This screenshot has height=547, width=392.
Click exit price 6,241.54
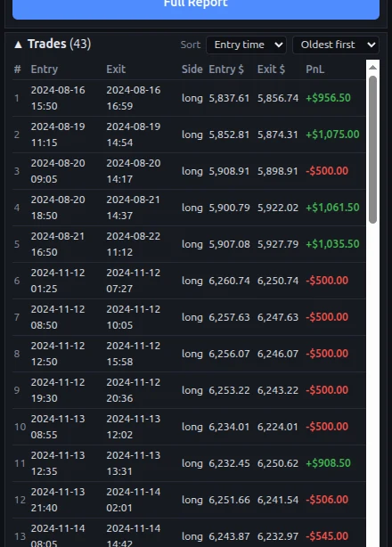pos(278,500)
